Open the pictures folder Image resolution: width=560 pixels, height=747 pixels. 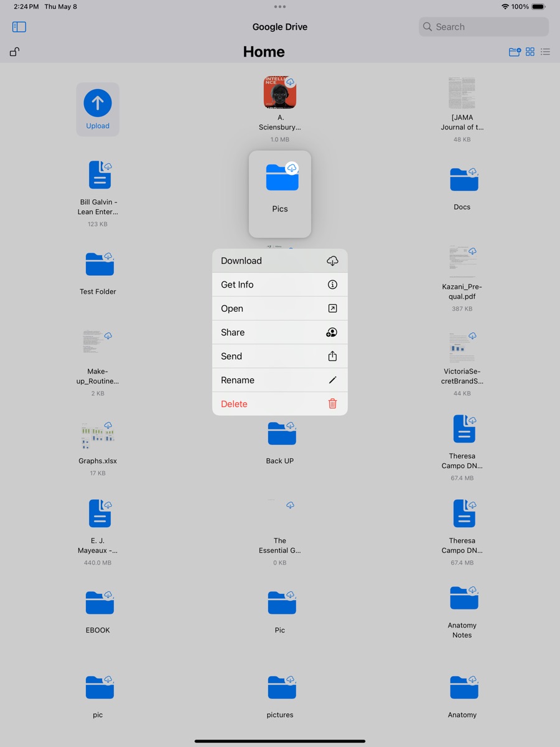tap(282, 687)
